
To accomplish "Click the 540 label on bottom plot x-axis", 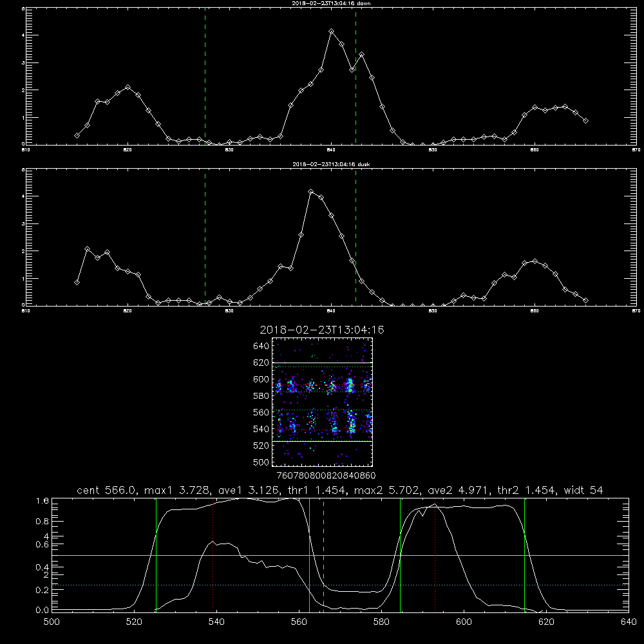I will tap(216, 622).
